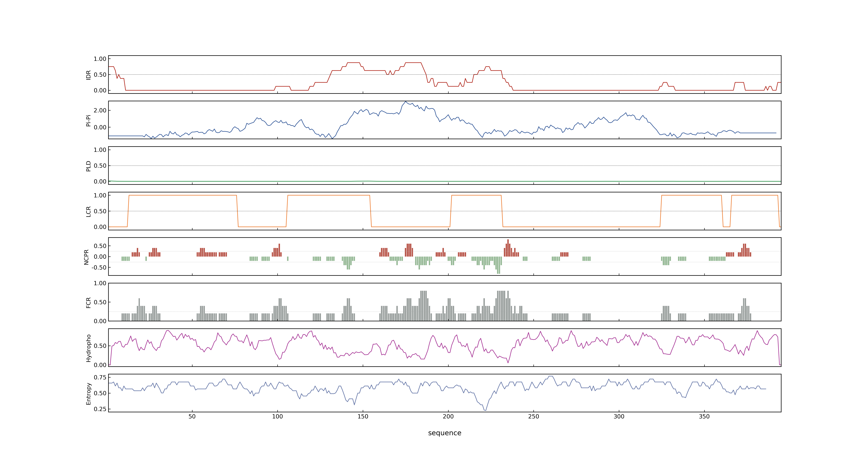Image resolution: width=868 pixels, height=463 pixels.
Task: Click the 0.25 tick on Entropy axis
Action: click(x=100, y=409)
